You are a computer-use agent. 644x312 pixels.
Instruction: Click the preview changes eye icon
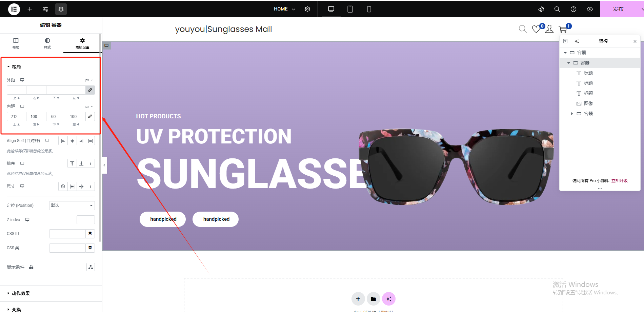(x=590, y=9)
